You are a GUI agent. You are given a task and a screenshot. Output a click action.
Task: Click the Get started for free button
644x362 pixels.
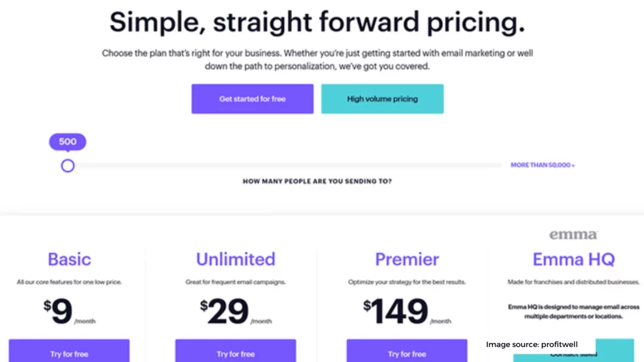tap(252, 99)
